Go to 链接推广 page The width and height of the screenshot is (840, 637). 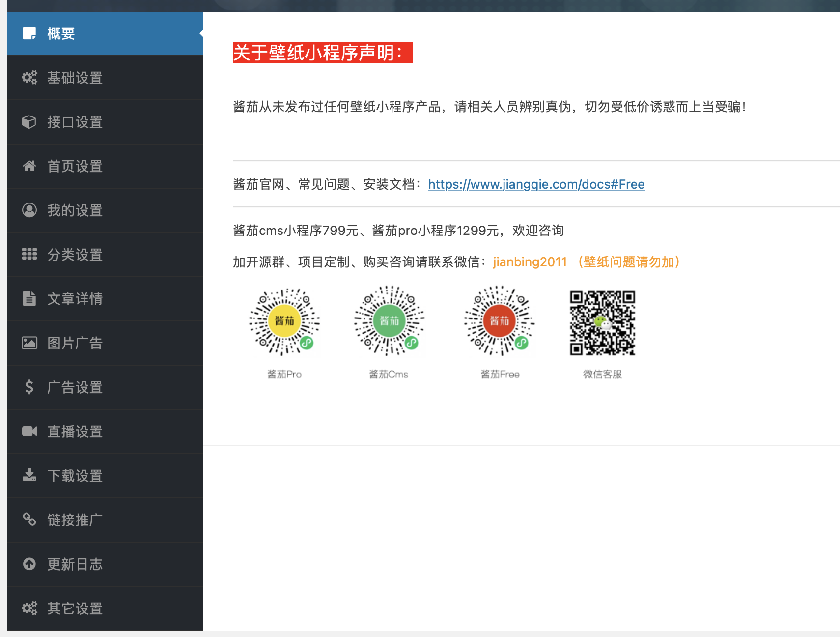coord(105,520)
